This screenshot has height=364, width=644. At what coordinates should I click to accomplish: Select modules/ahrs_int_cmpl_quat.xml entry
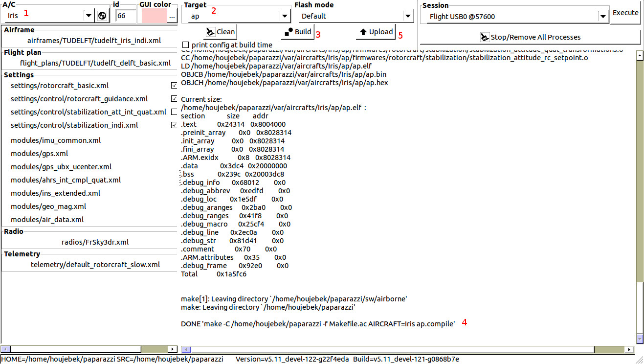point(66,180)
